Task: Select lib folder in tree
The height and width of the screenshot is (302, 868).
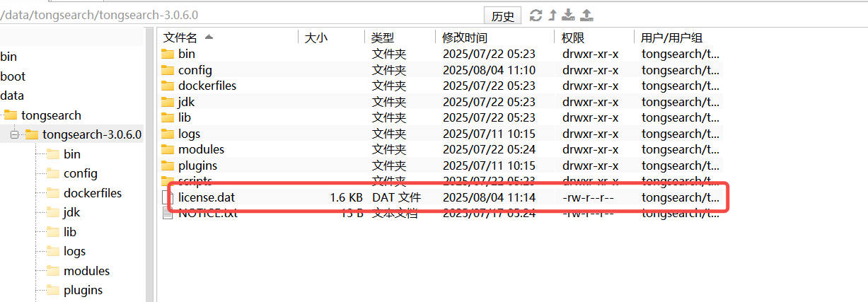Action: click(x=70, y=232)
